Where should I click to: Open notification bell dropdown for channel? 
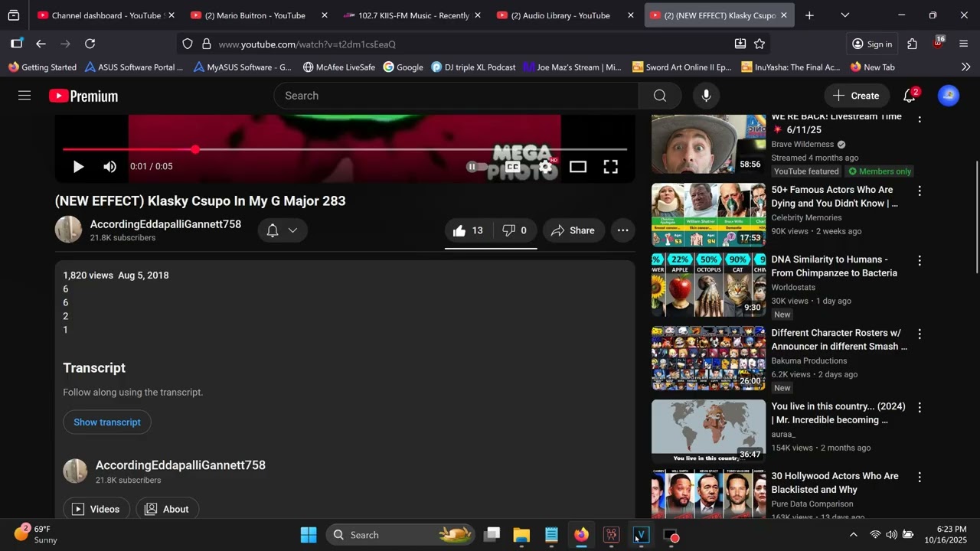coord(283,230)
